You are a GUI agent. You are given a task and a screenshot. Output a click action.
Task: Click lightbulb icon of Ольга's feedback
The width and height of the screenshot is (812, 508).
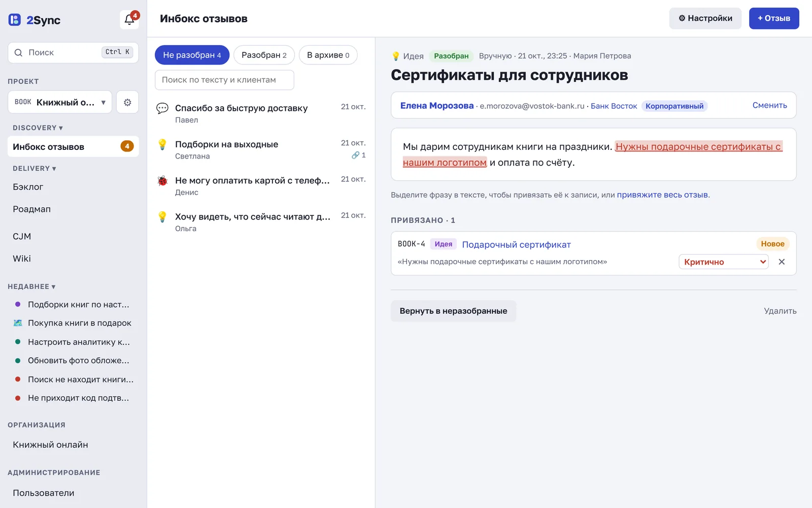point(162,216)
